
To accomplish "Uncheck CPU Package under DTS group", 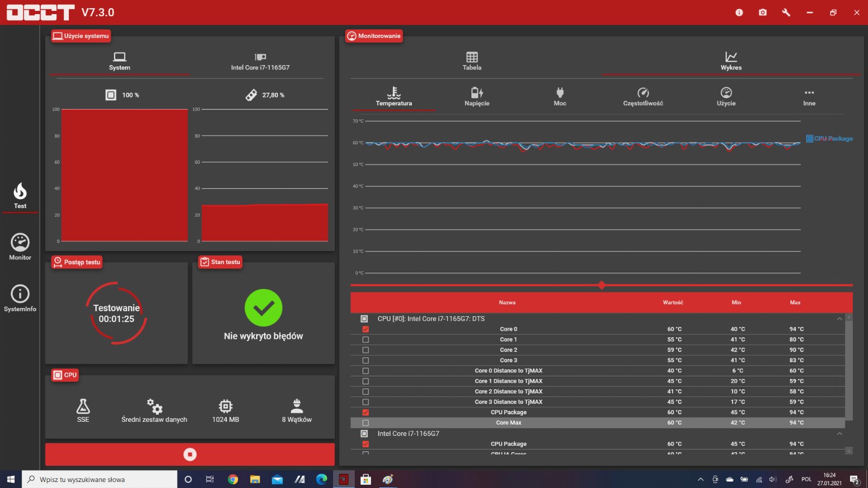I will pos(366,412).
